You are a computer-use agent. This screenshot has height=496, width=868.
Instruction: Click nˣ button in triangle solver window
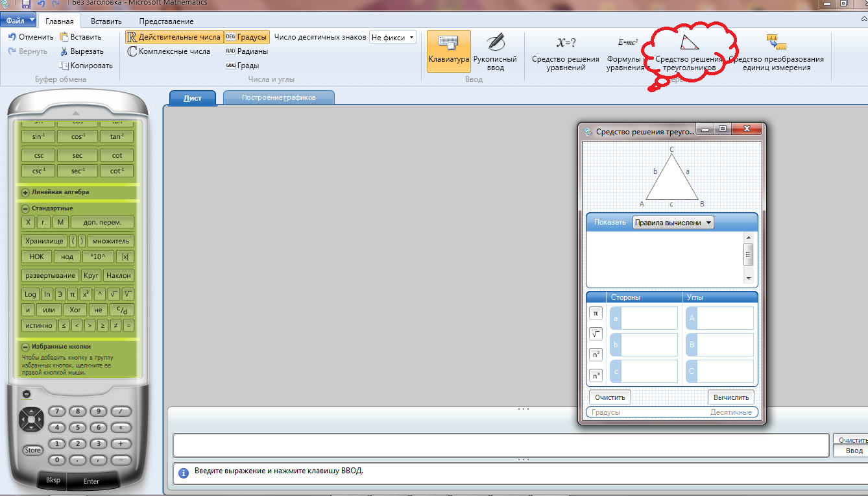pos(596,375)
